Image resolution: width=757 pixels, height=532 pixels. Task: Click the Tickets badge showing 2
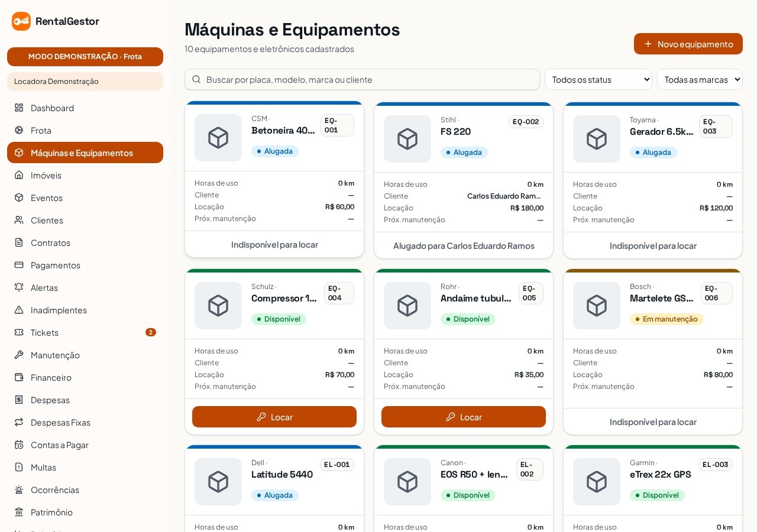[151, 332]
